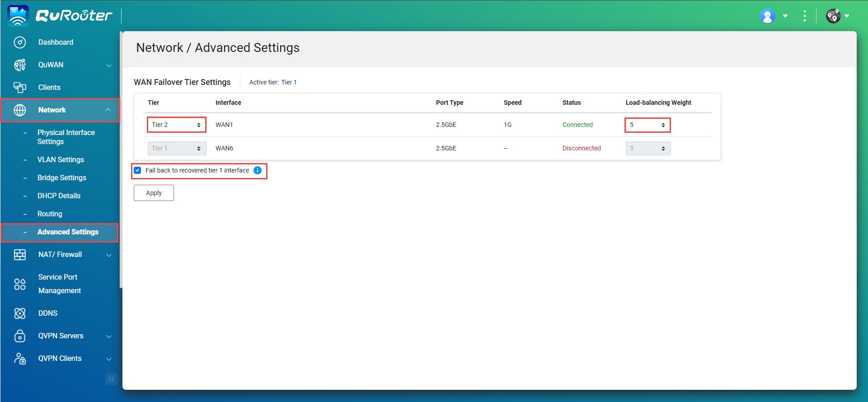Open the three-dot more options menu
This screenshot has height=402, width=868.
[x=805, y=16]
